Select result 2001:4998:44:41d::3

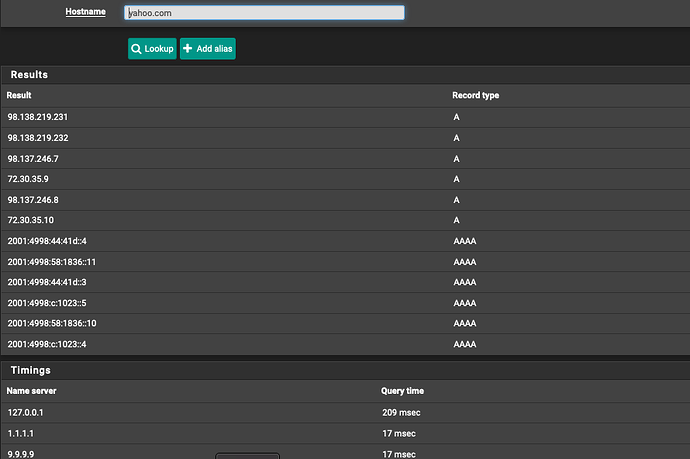pos(47,282)
